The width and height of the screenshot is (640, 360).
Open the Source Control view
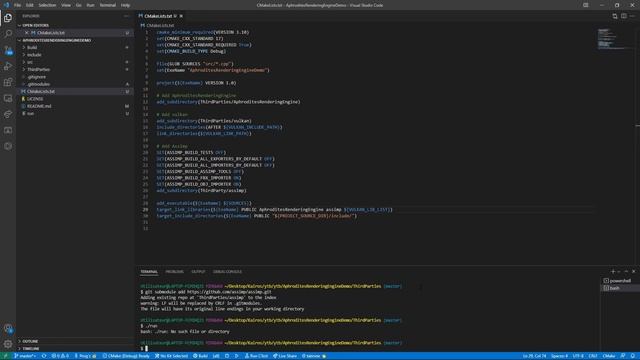tap(8, 50)
